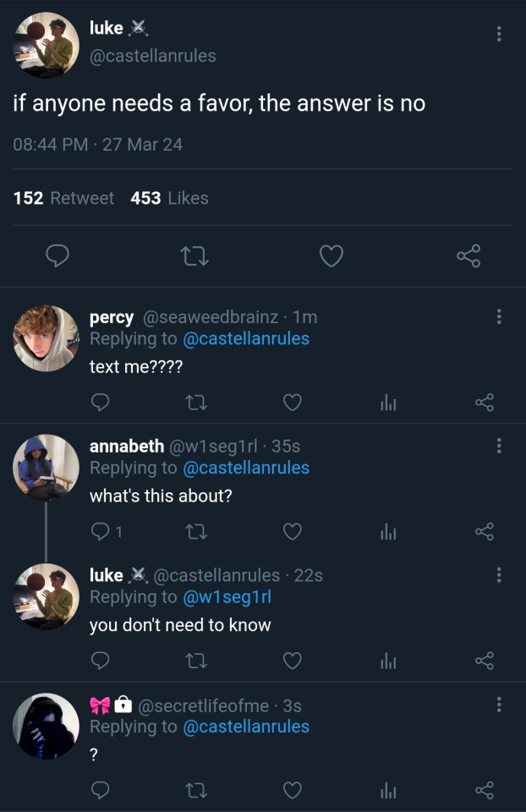Open @castellanrules link under secretlifeofme's reply
The width and height of the screenshot is (526, 812).
(x=246, y=727)
